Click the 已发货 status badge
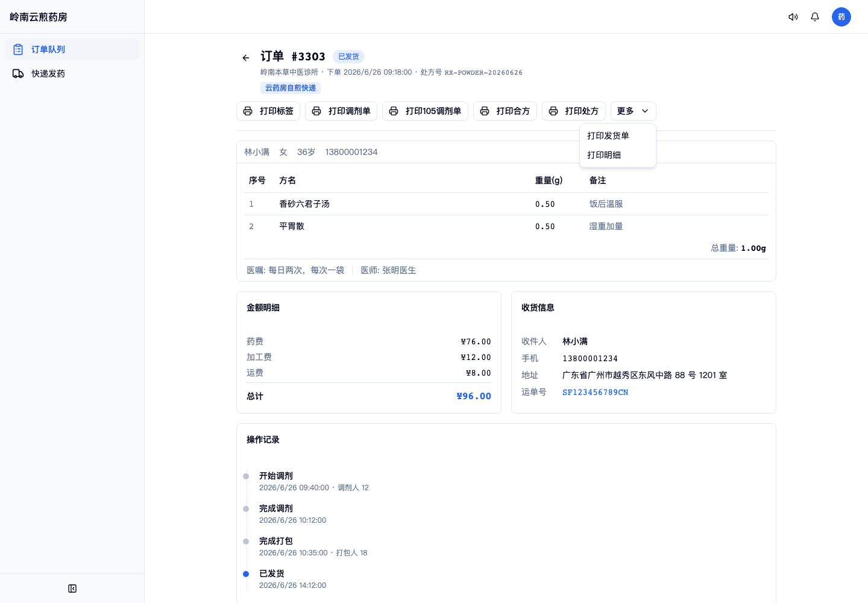 [x=348, y=57]
